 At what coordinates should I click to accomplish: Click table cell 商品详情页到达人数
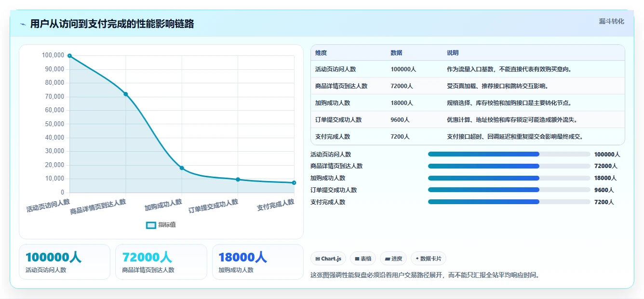pyautogui.click(x=341, y=86)
